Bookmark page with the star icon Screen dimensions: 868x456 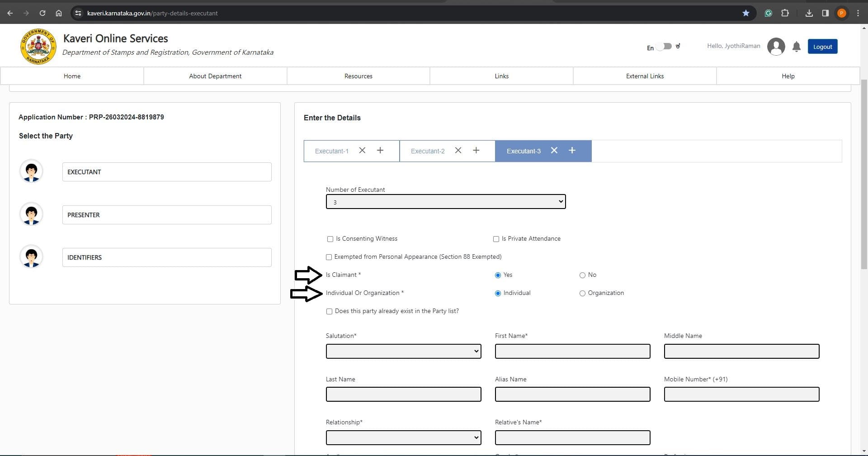pos(746,13)
